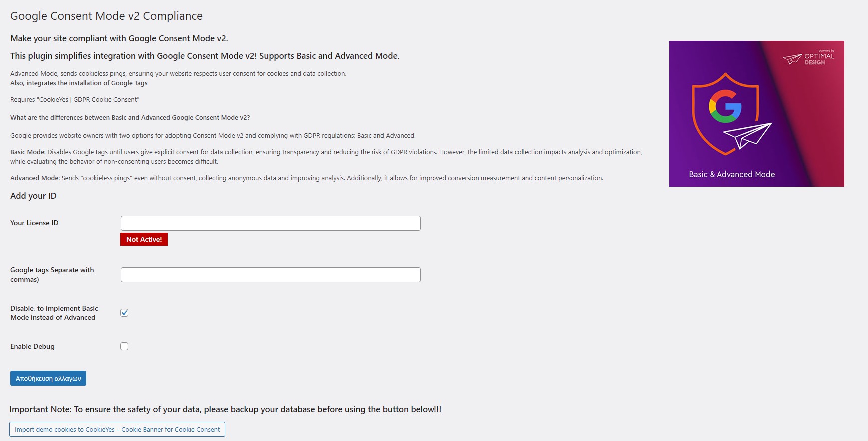Click the orange shield outline graphic
Image resolution: width=868 pixels, height=441 pixels.
point(725,114)
